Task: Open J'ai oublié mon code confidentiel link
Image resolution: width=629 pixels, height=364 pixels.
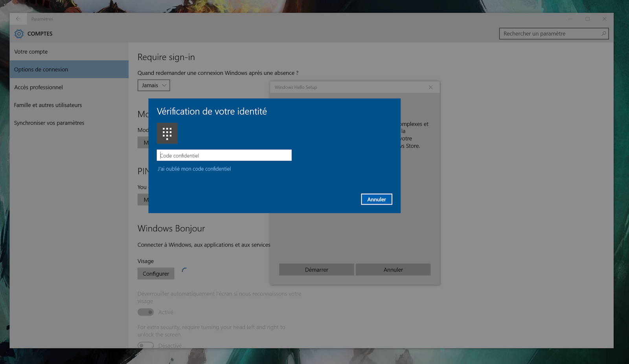Action: point(194,169)
